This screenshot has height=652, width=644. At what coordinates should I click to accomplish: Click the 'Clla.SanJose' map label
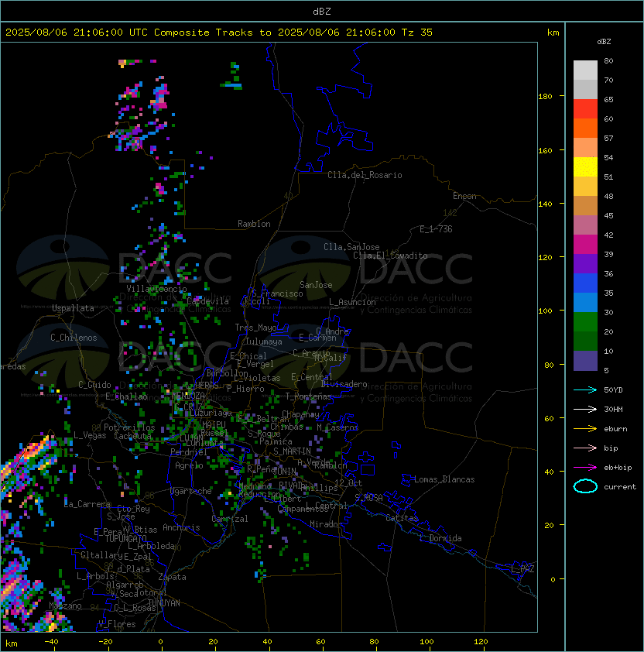(x=351, y=247)
